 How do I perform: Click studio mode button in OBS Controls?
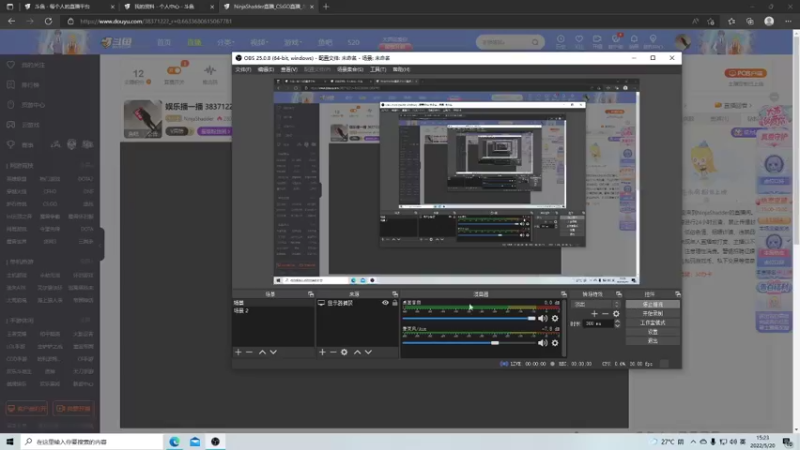pyautogui.click(x=653, y=323)
